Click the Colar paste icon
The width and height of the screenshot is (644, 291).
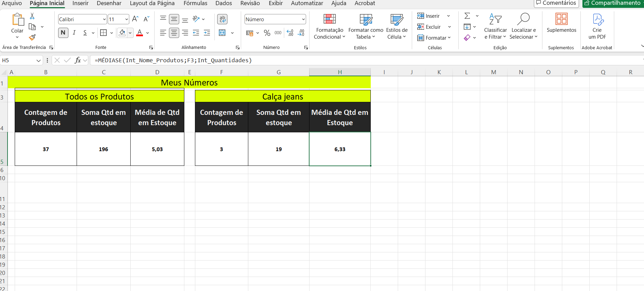point(17,19)
